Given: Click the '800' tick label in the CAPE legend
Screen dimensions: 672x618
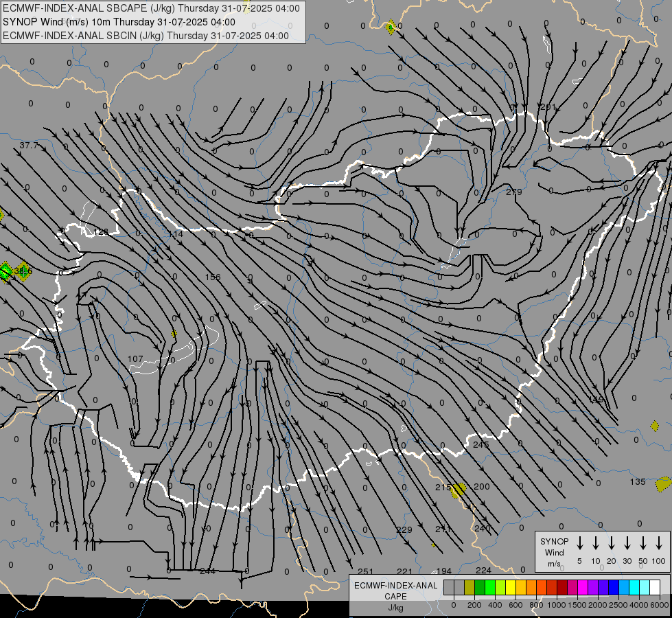Looking at the screenshot, I should point(535,605).
